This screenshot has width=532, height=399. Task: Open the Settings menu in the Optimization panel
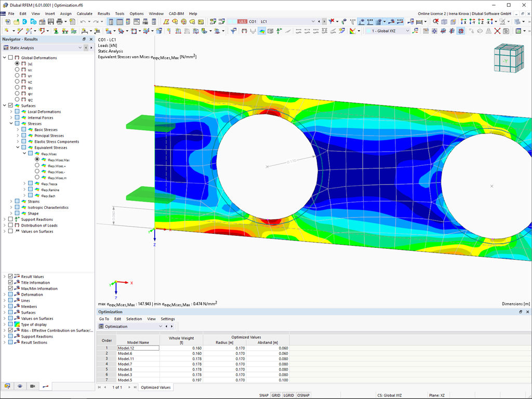tap(167, 319)
